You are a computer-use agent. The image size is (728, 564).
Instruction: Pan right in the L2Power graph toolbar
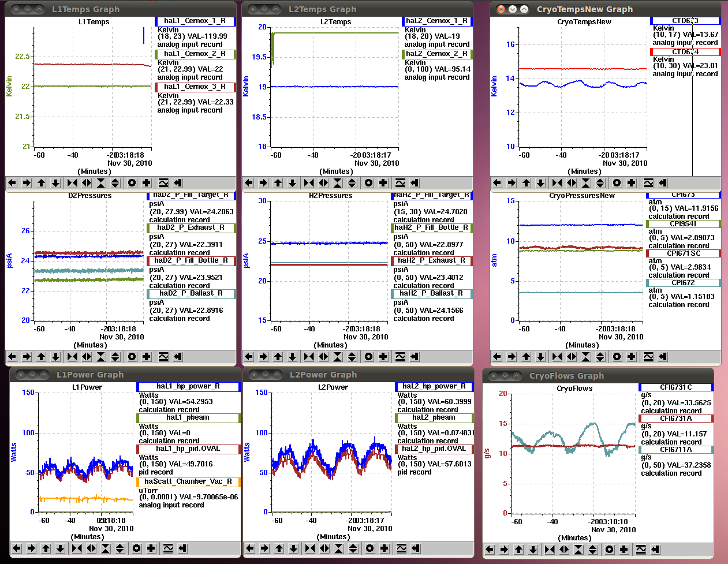point(264,548)
